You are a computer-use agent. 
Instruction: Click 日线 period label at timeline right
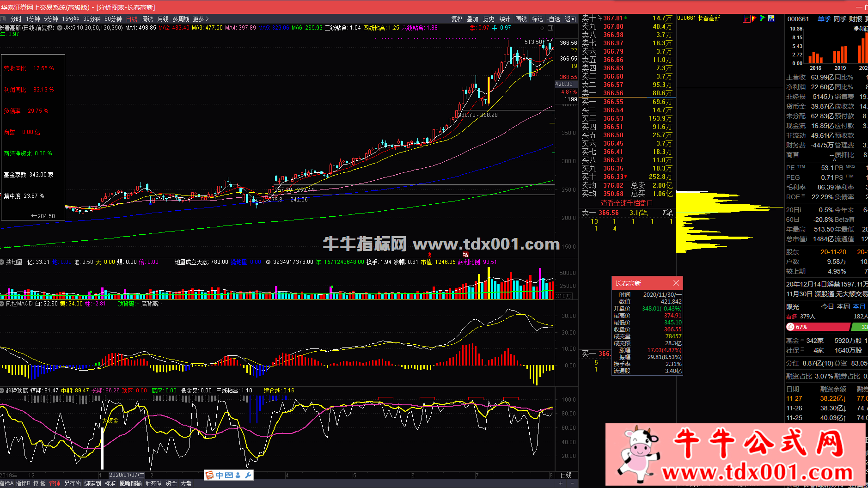coord(566,475)
